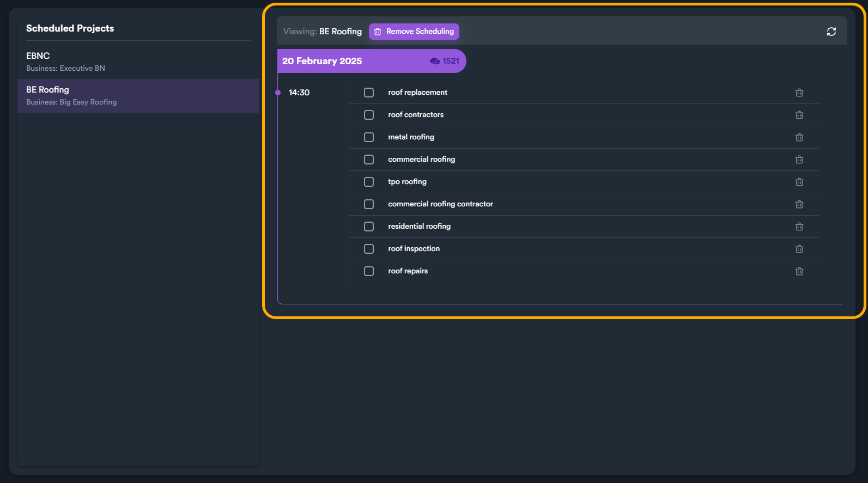
Task: Trash the commercial roofing contractor row
Action: (799, 204)
